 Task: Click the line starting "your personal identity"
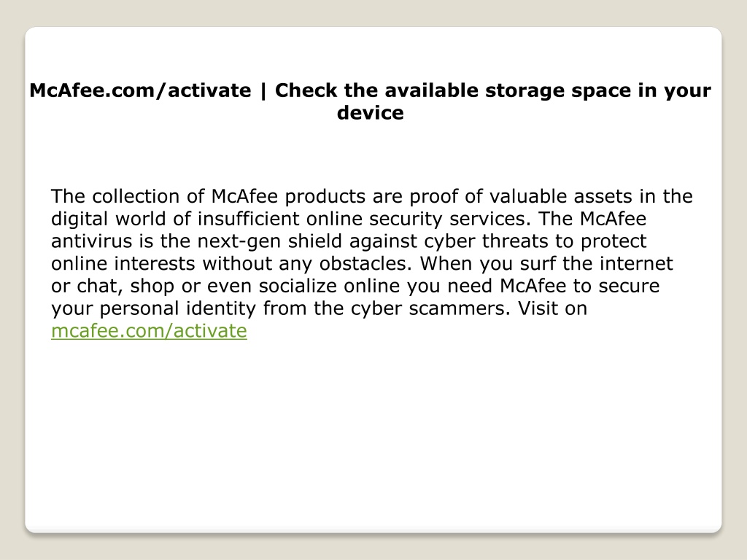(x=320, y=308)
